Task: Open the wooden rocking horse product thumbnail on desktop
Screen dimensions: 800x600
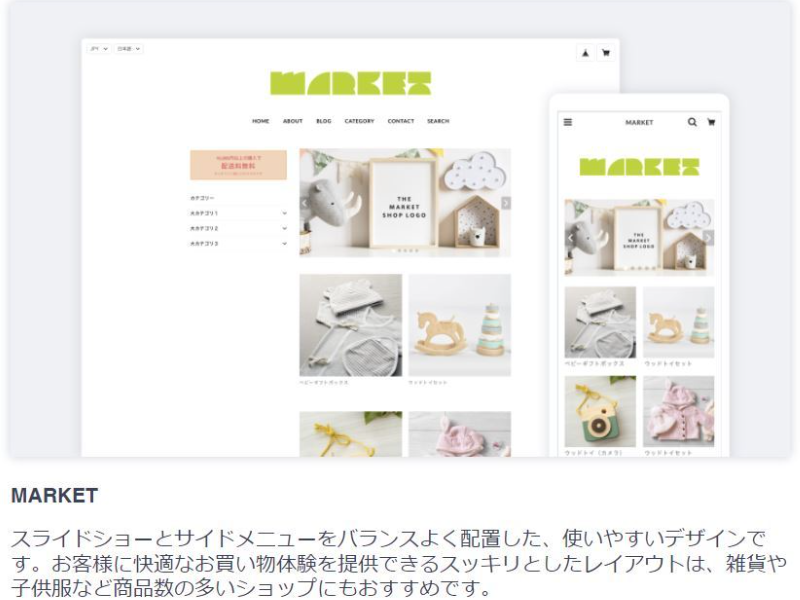Action: 459,325
